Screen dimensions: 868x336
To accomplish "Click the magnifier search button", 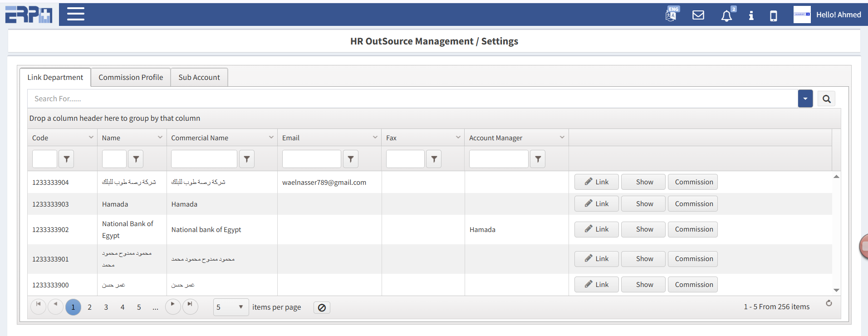I will click(x=826, y=99).
